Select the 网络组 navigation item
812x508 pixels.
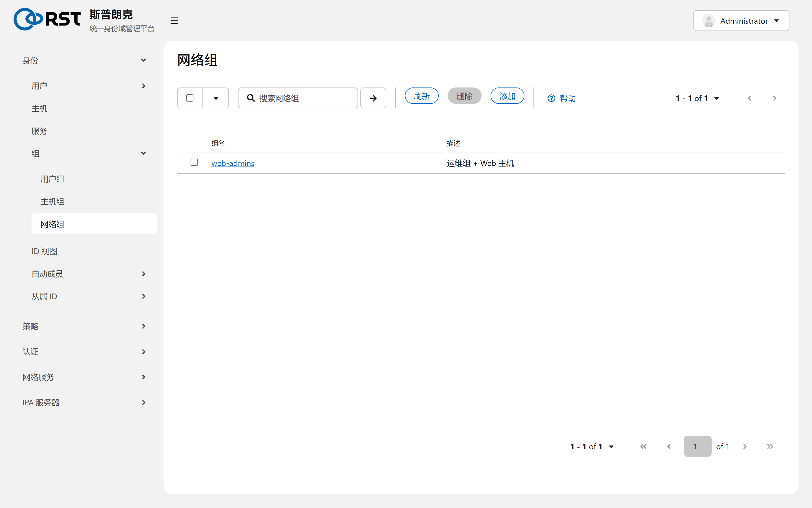pos(94,224)
